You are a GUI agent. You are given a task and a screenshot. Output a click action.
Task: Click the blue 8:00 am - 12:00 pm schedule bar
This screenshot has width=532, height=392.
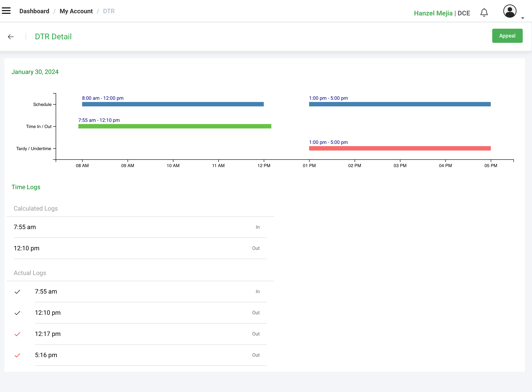pyautogui.click(x=173, y=104)
